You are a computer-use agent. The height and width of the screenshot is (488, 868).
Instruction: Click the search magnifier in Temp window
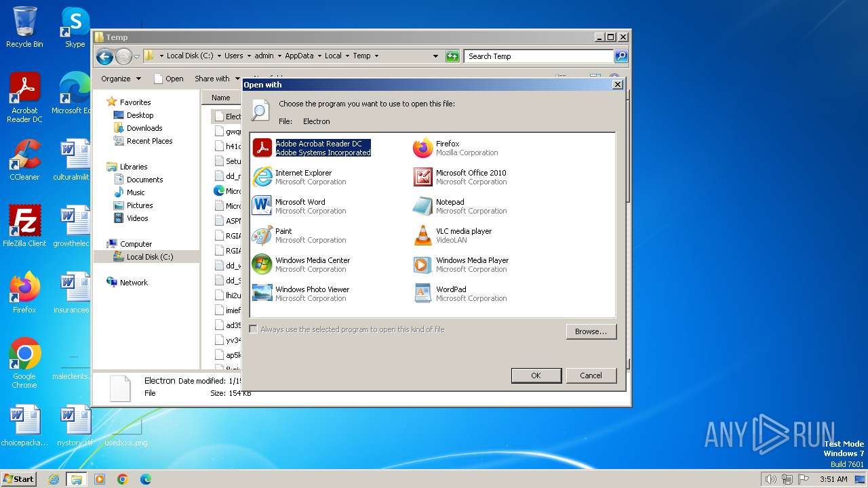tap(620, 56)
